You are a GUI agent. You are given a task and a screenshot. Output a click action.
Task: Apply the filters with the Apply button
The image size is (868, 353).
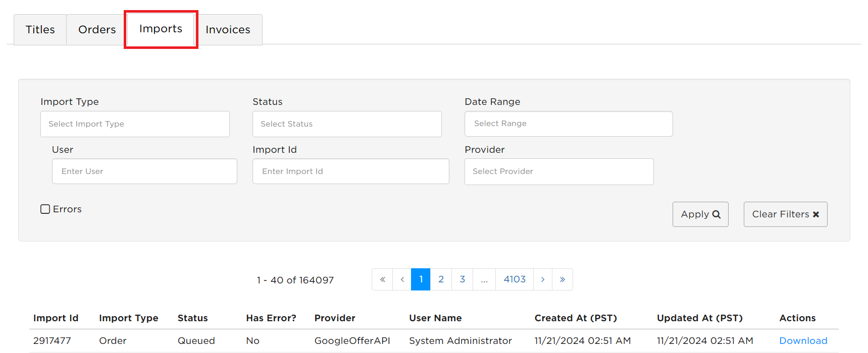pyautogui.click(x=700, y=214)
